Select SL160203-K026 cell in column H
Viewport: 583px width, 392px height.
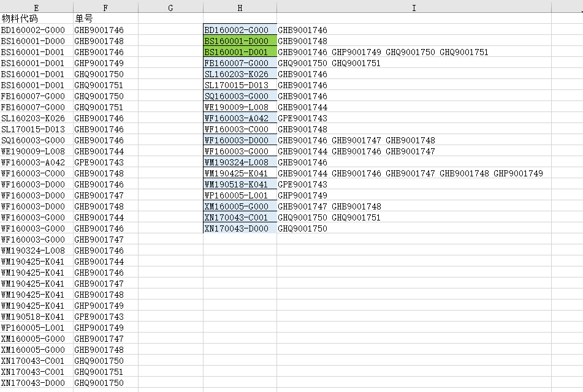240,74
